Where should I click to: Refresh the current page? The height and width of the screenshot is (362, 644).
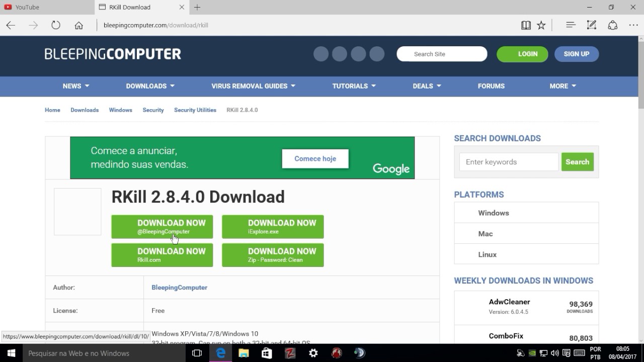coord(56,25)
